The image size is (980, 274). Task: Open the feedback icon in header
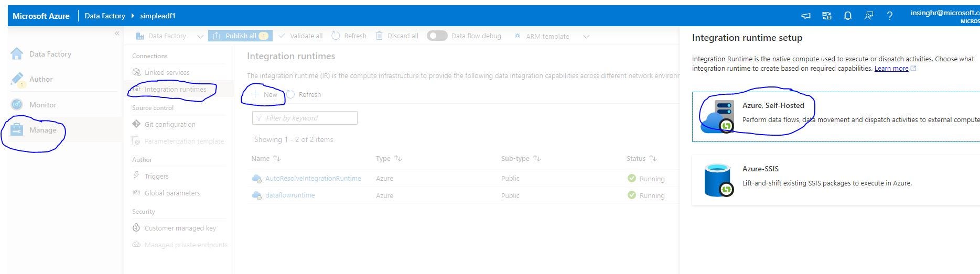[x=869, y=16]
